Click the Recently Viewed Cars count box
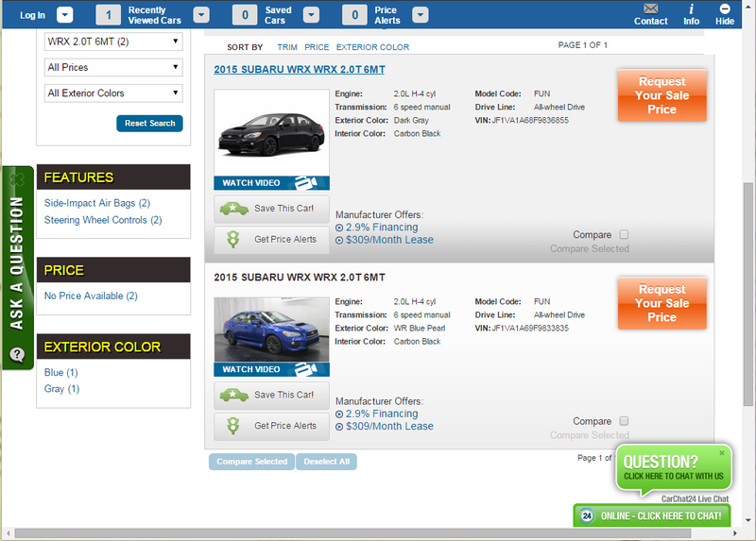Image resolution: width=756 pixels, height=541 pixels. pos(108,15)
